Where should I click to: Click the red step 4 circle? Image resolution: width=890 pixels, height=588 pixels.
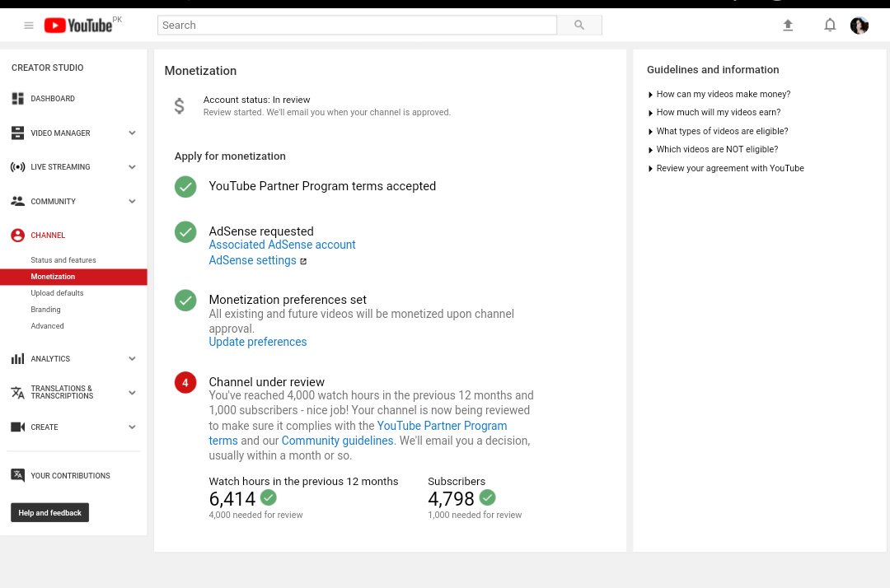185,383
